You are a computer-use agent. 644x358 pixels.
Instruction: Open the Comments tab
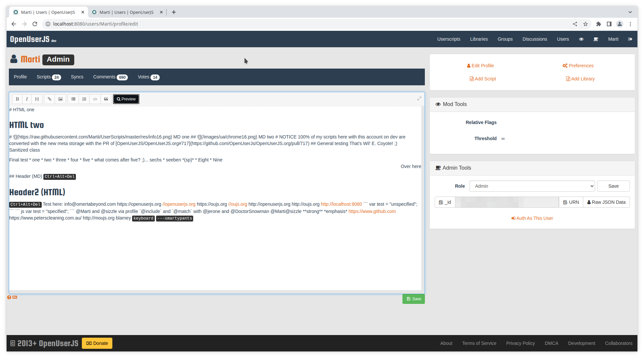point(110,77)
